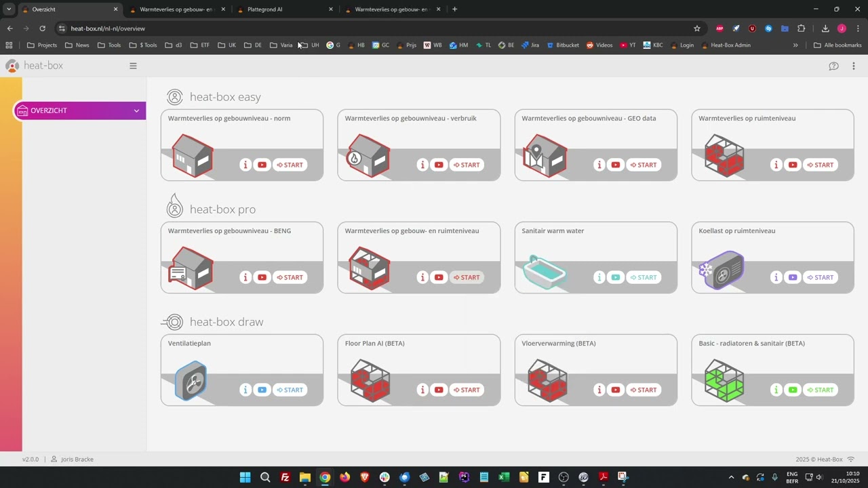This screenshot has width=868, height=488.
Task: Open the heat-box three-dot options menu
Action: pyautogui.click(x=854, y=66)
